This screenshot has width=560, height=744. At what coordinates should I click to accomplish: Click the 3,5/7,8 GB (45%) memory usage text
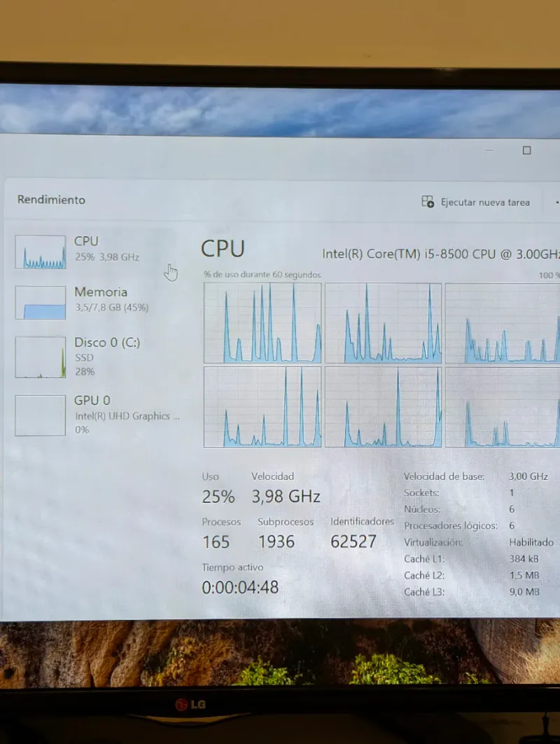(x=111, y=308)
